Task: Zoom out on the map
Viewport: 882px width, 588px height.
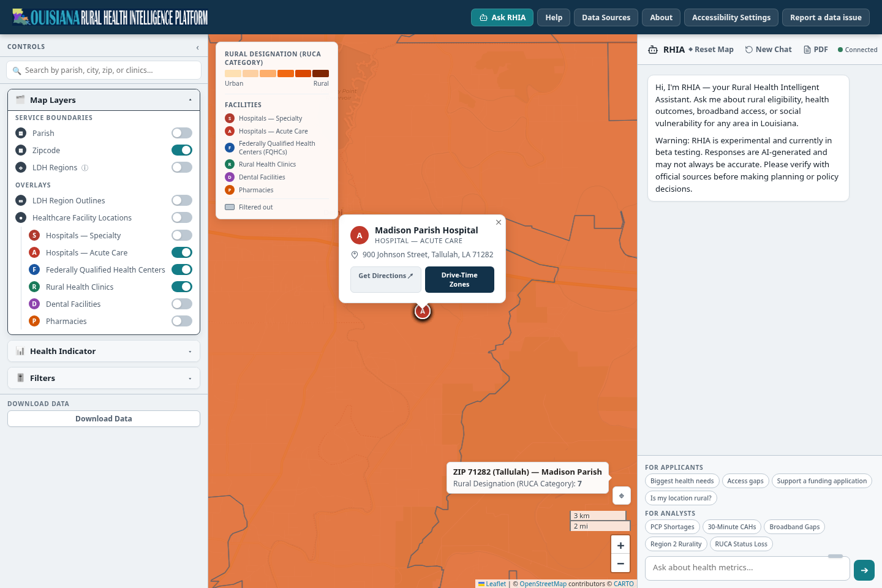Action: (620, 563)
